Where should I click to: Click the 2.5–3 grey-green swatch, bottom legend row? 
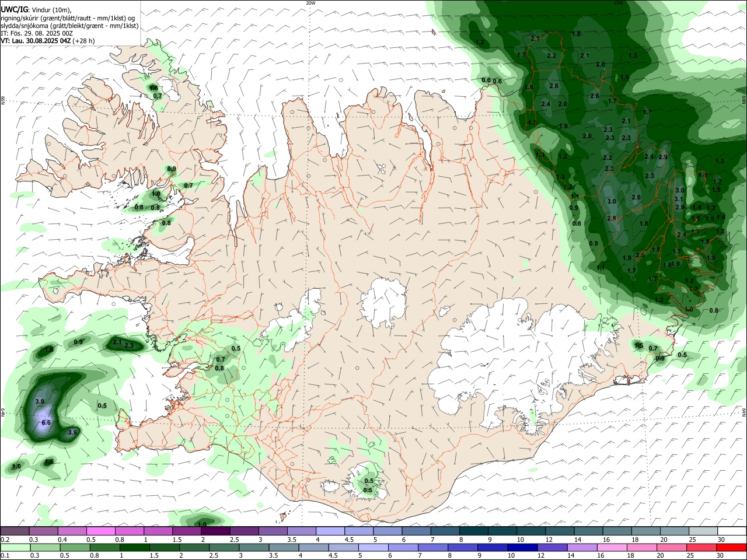tap(225, 547)
